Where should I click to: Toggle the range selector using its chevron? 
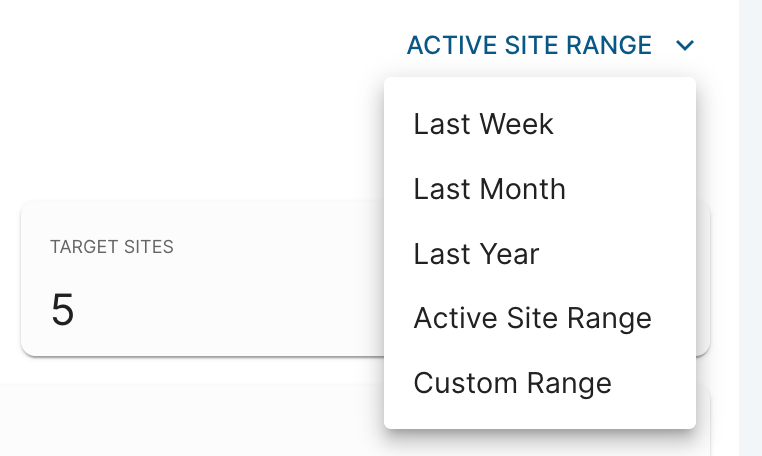coord(685,46)
